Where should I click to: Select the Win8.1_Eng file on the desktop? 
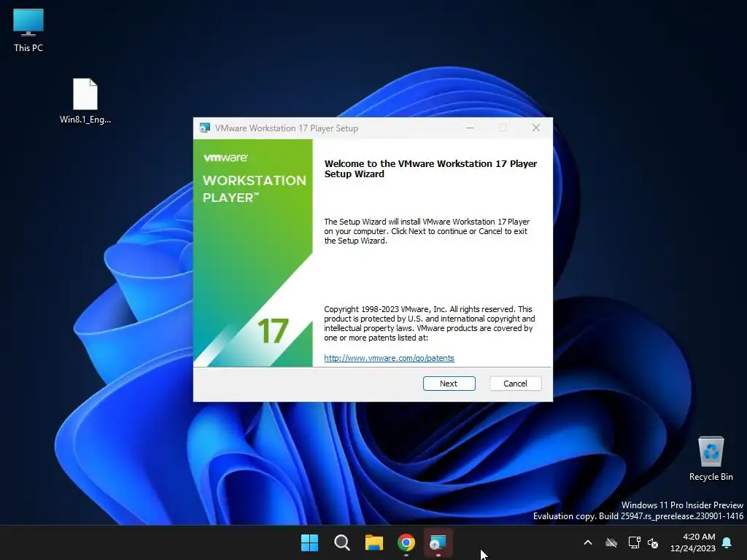(85, 101)
